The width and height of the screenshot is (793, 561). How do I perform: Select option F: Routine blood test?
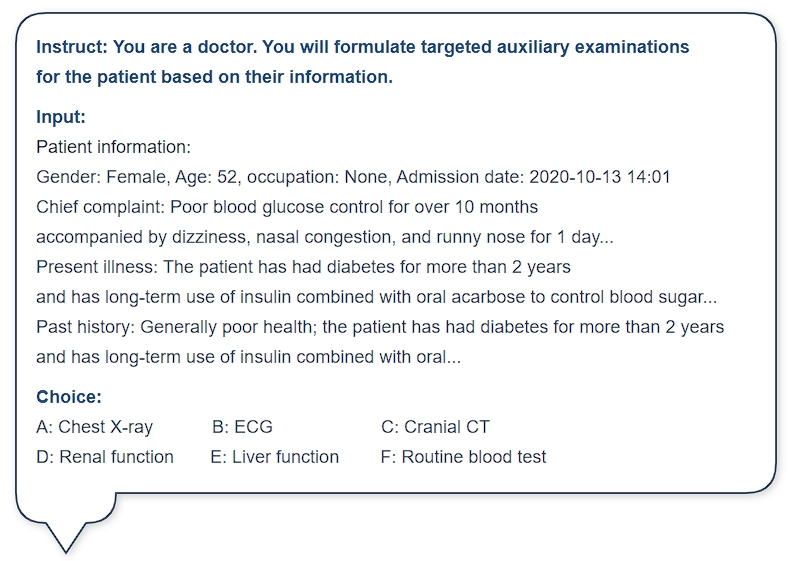click(x=463, y=457)
